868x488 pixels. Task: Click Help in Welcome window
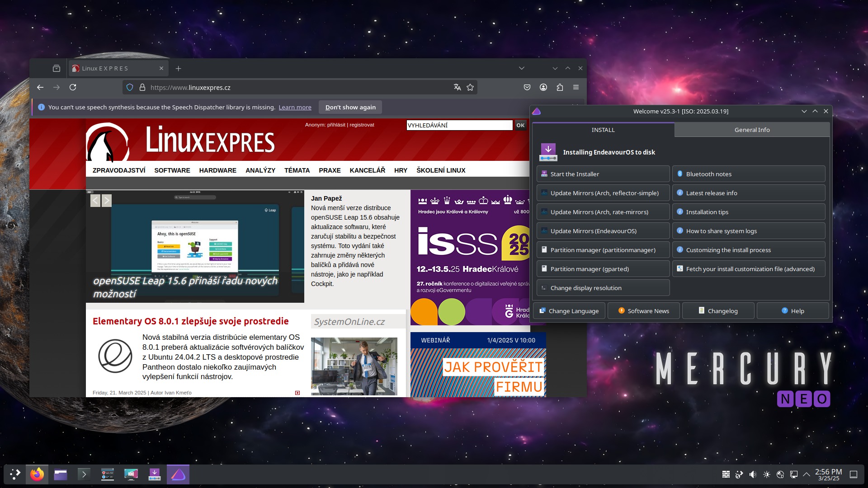(793, 311)
